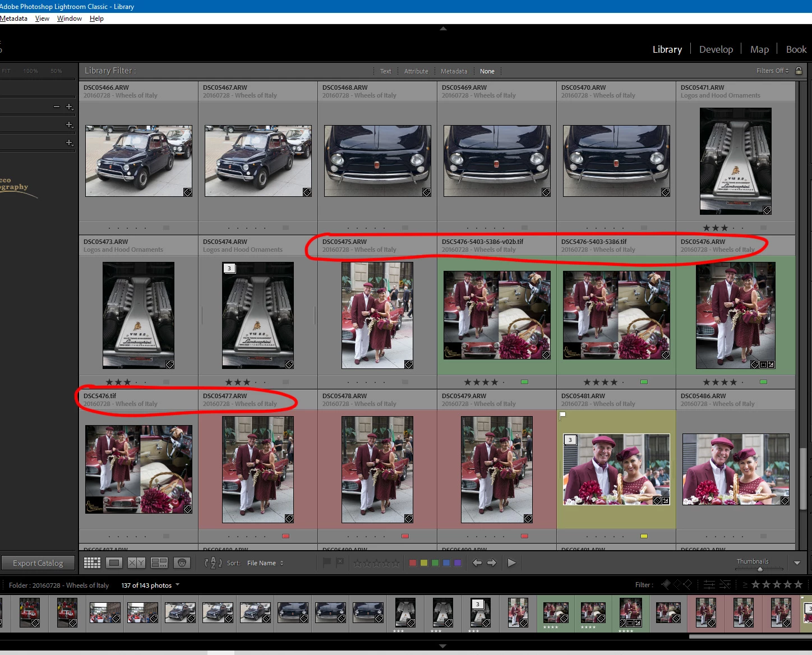Choose None in Library Filter bar

pyautogui.click(x=487, y=71)
